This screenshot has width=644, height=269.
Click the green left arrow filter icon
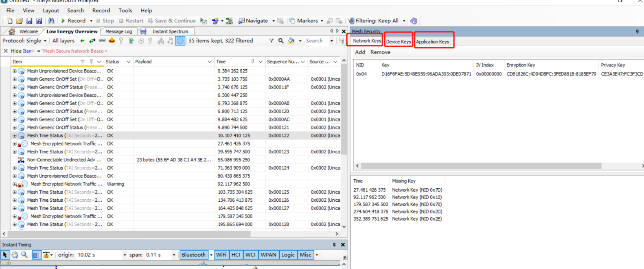click(x=83, y=41)
